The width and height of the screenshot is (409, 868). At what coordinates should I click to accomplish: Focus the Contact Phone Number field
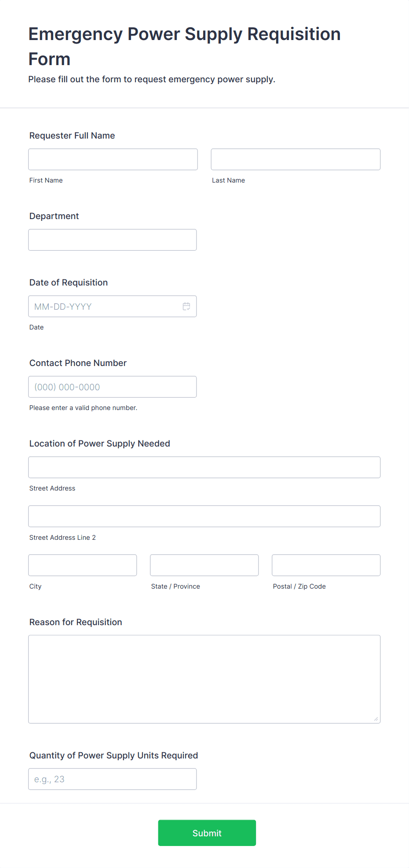click(113, 387)
